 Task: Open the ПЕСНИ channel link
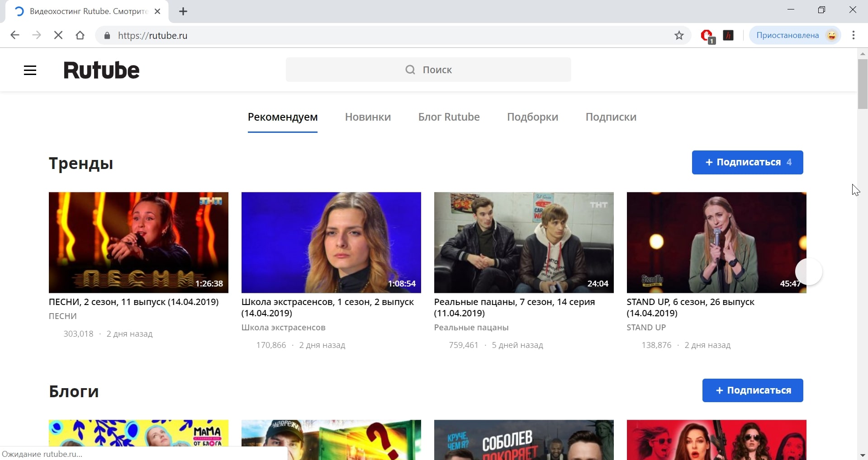tap(63, 316)
